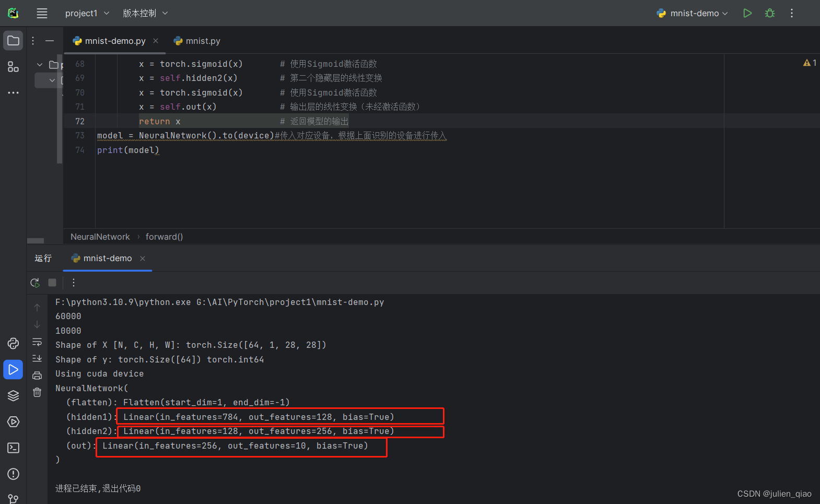Click '进程已结束,退出代码0' console line

pos(98,488)
